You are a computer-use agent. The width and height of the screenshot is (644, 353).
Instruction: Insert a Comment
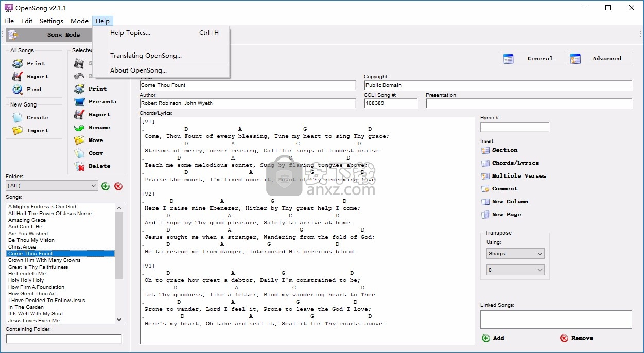499,189
